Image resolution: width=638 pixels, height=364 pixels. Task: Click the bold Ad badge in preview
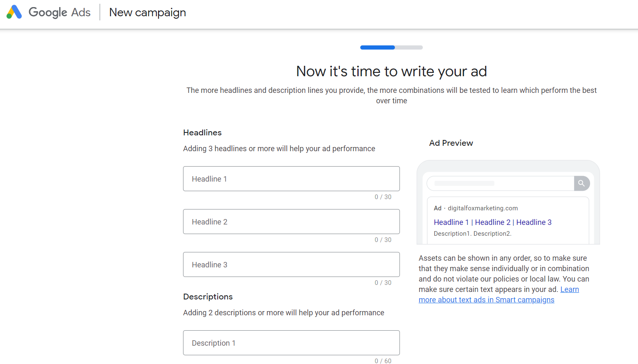pos(437,208)
